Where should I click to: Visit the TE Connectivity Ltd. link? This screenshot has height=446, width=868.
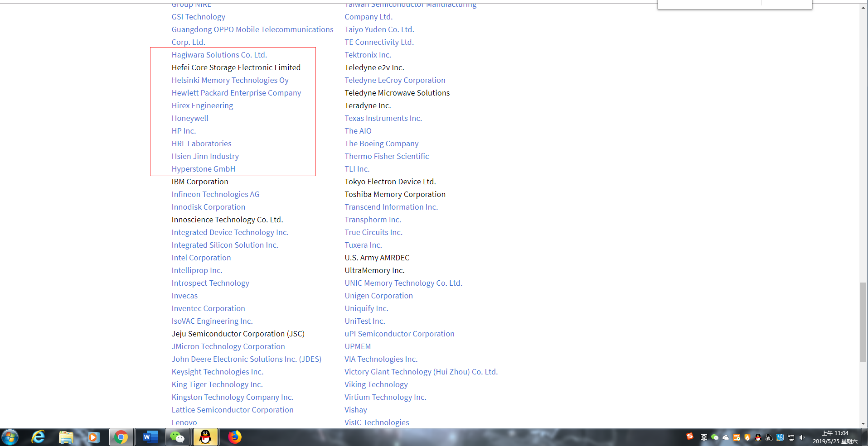coord(379,42)
